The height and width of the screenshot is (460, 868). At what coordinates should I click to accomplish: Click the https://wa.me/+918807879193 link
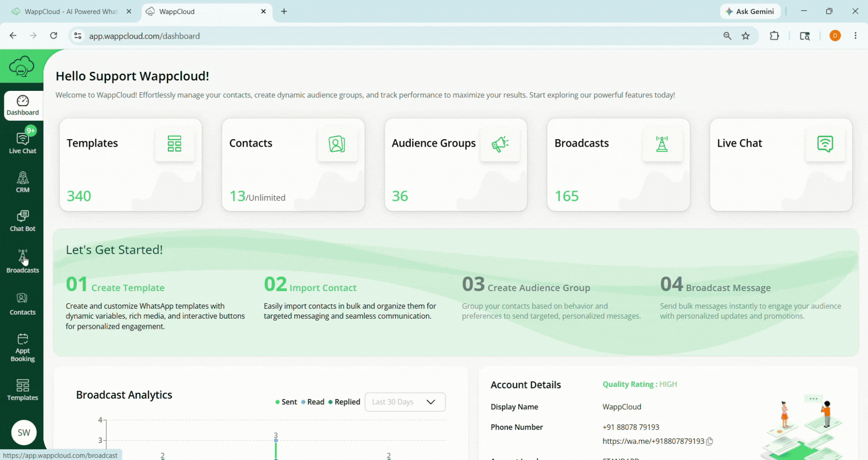click(653, 441)
